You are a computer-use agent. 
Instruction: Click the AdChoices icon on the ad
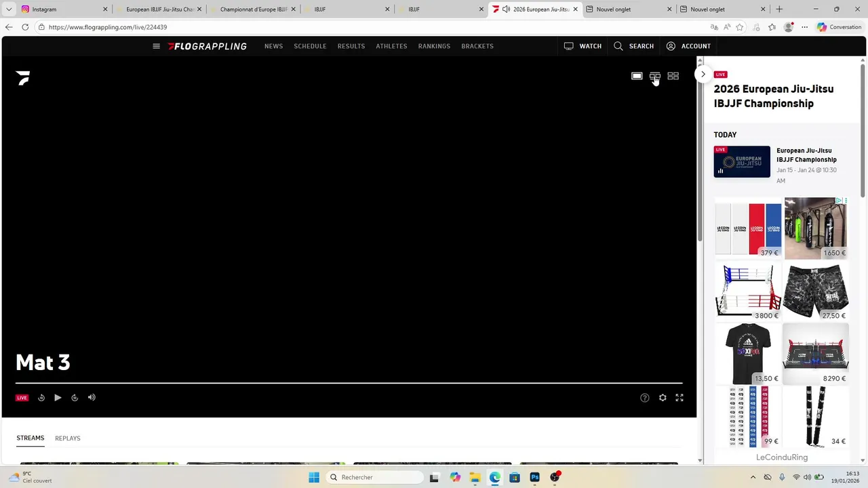point(840,201)
